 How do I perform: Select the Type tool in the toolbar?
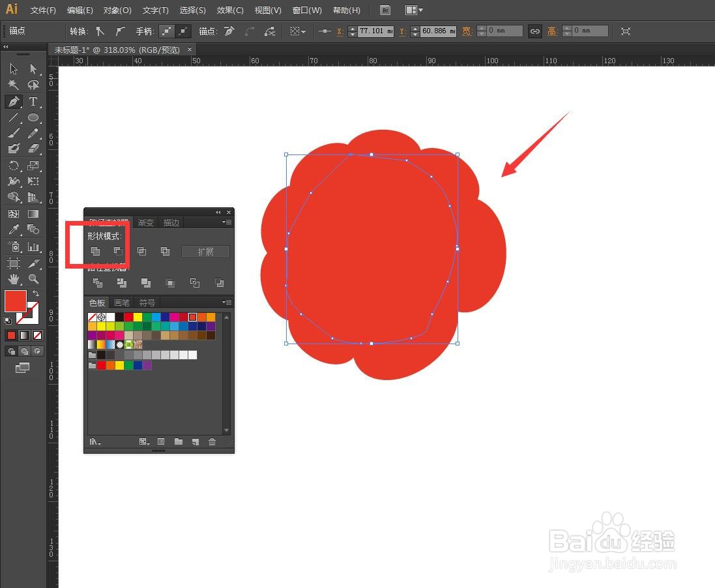pyautogui.click(x=33, y=102)
